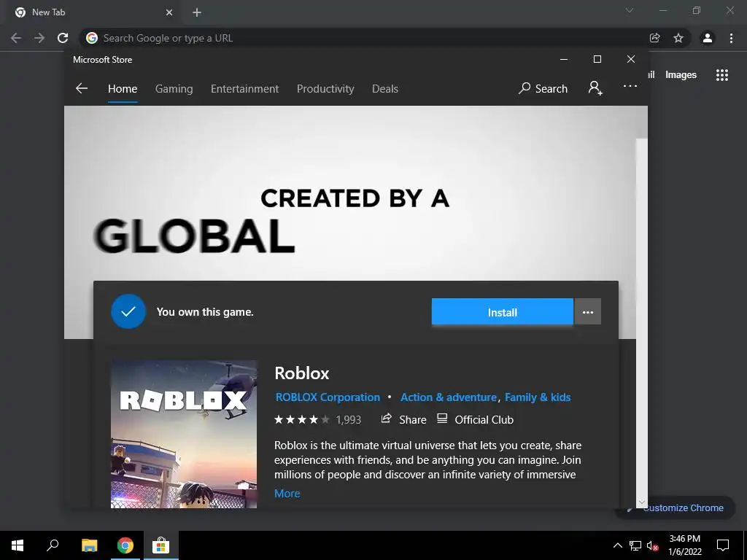Open the taskbar clock and date
This screenshot has height=560, width=747.
[x=684, y=545]
